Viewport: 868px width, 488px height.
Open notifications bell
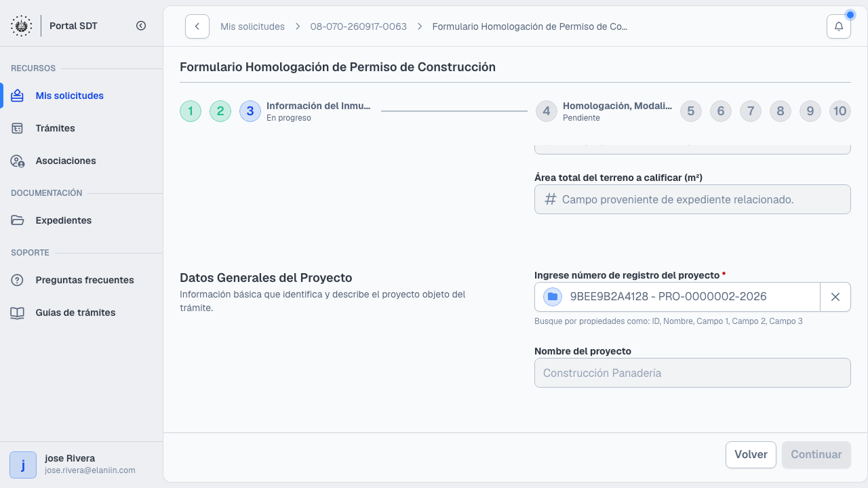click(x=839, y=26)
